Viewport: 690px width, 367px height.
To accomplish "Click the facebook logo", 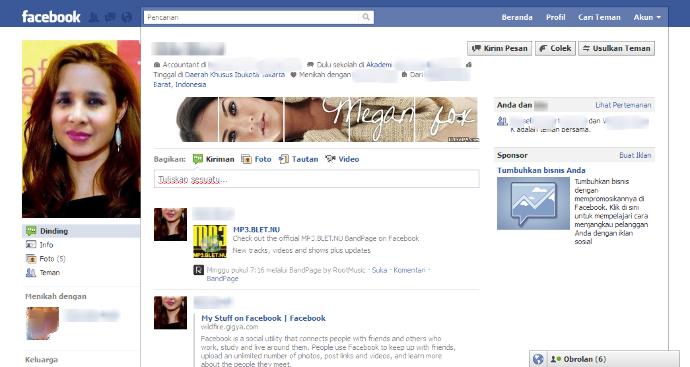I will pyautogui.click(x=51, y=17).
